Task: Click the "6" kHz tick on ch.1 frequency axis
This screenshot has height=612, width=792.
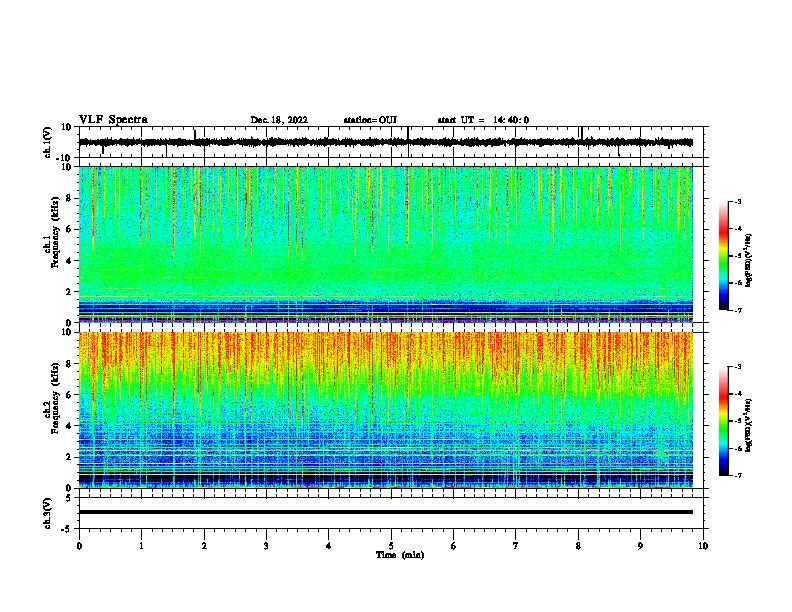Action: click(x=69, y=229)
